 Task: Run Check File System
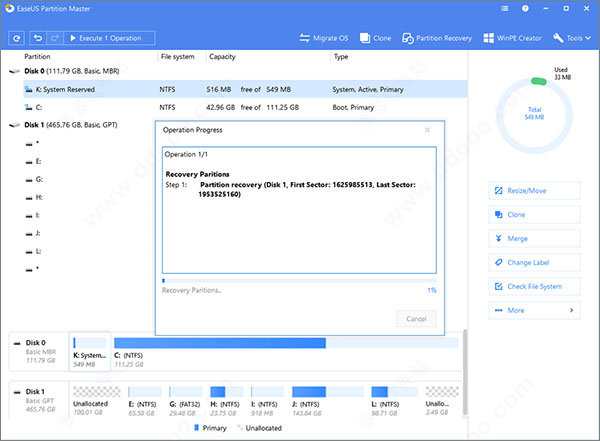(x=534, y=286)
